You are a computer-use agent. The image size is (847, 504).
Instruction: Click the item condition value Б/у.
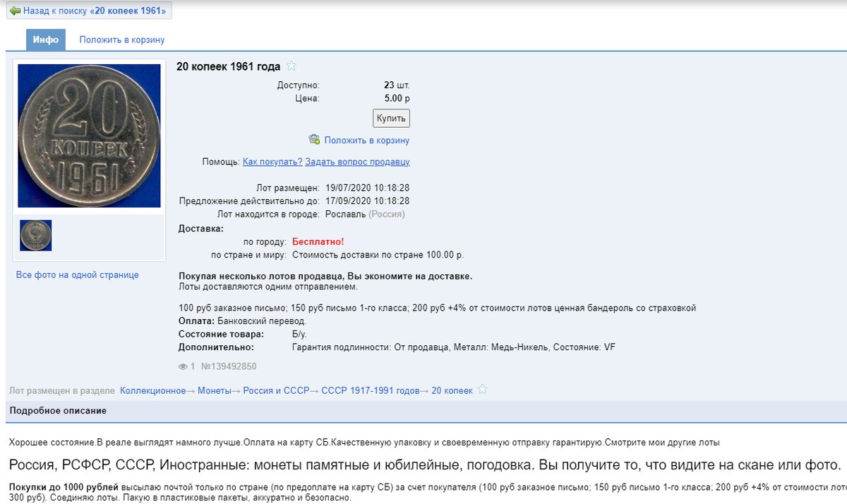(299, 334)
